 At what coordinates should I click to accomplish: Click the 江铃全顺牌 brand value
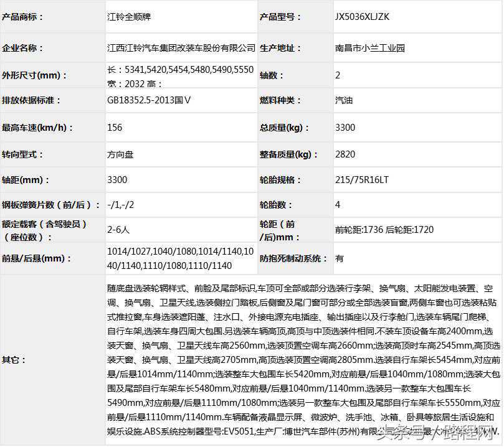[129, 17]
